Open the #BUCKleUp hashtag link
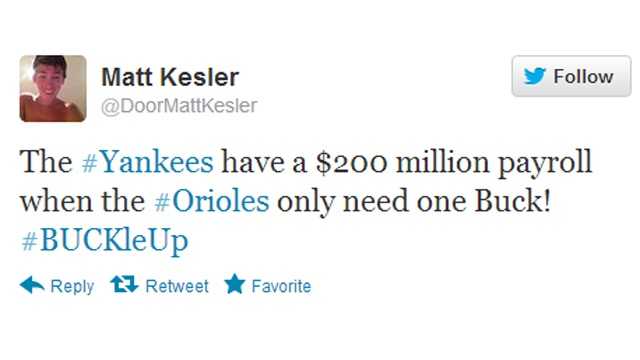This screenshot has width=640, height=360. (104, 241)
